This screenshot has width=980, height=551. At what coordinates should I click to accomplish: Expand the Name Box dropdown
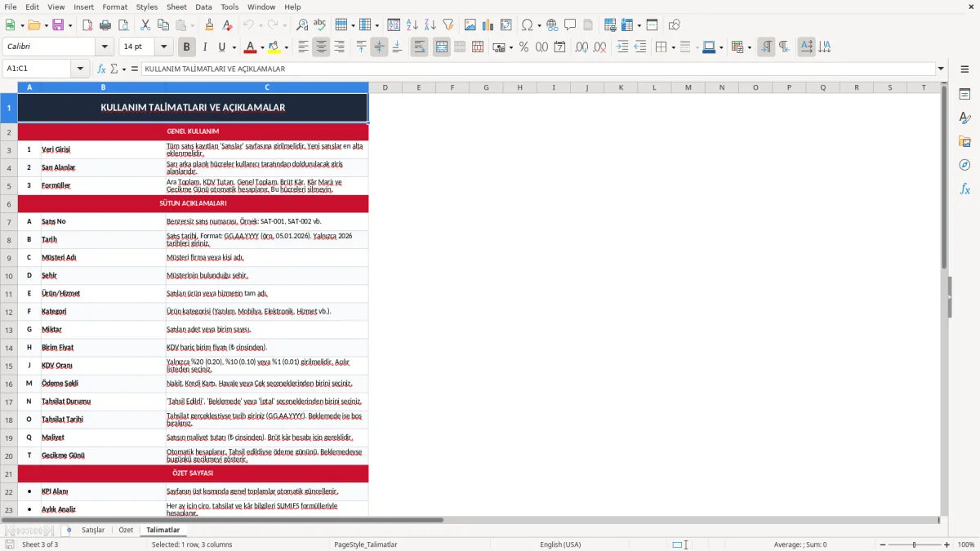click(x=80, y=69)
